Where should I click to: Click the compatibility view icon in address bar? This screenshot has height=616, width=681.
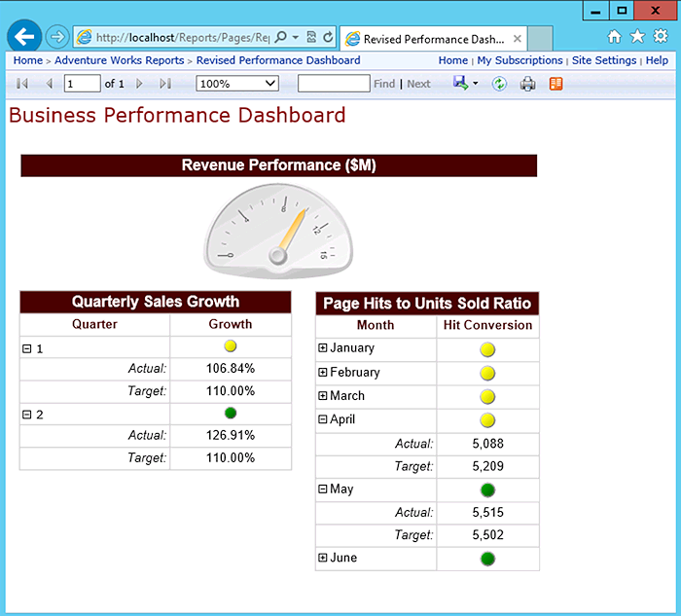point(311,37)
